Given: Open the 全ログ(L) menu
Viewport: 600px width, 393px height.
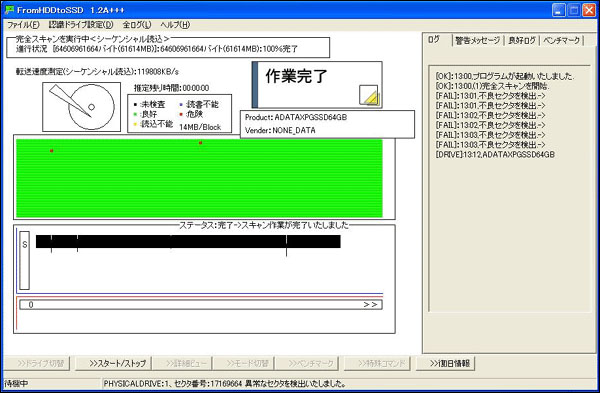Looking at the screenshot, I should [x=137, y=25].
